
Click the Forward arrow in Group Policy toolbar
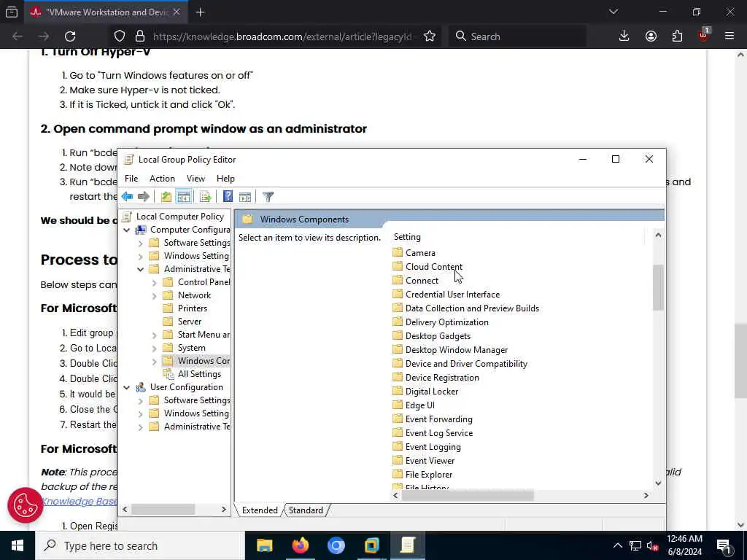144,197
